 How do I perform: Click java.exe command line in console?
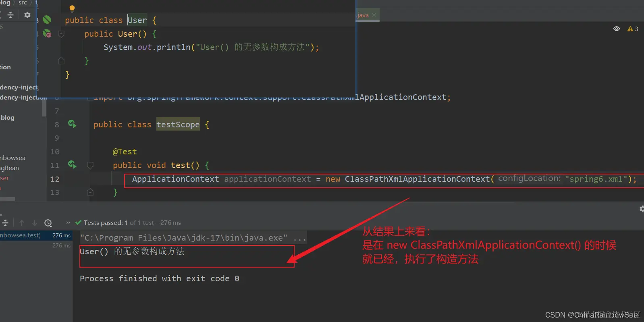click(193, 238)
